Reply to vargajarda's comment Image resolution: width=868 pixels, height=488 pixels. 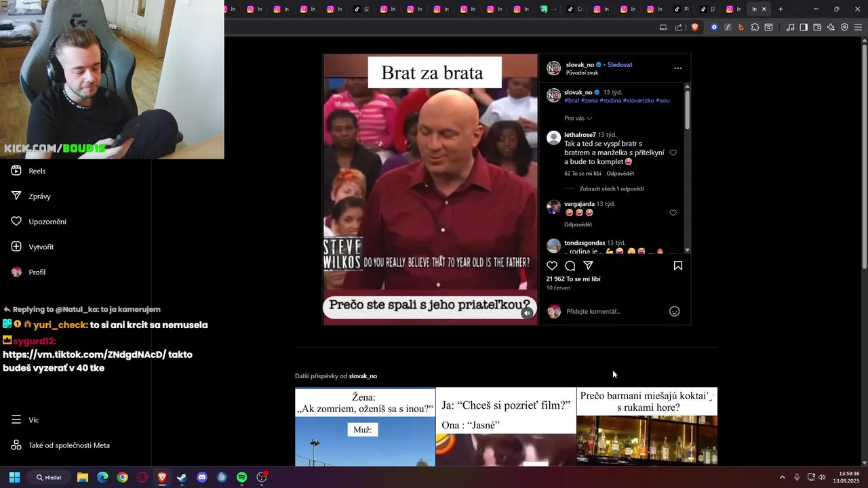point(578,224)
